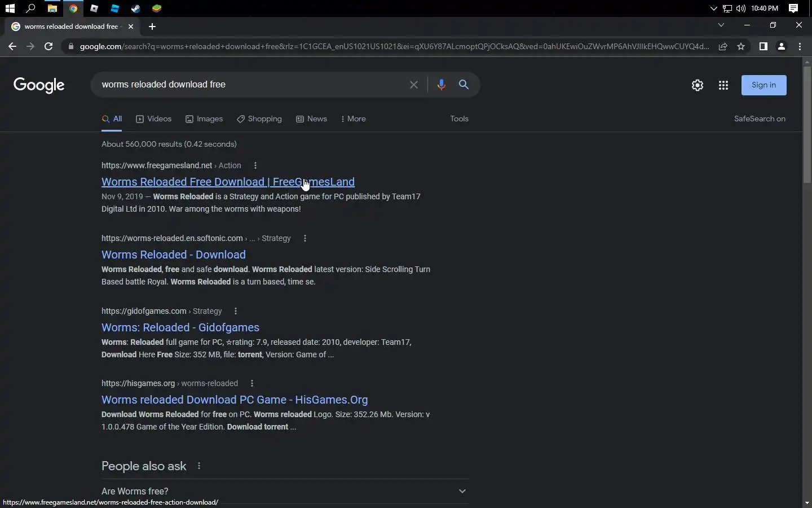Expand the 'Are Worms free?' question
The height and width of the screenshot is (508, 812).
pyautogui.click(x=285, y=491)
